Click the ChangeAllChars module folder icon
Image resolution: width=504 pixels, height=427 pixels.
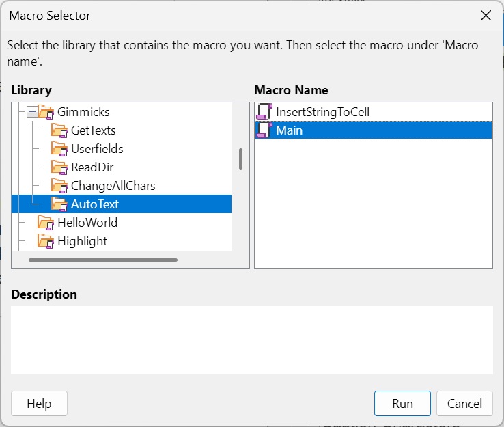coord(59,186)
